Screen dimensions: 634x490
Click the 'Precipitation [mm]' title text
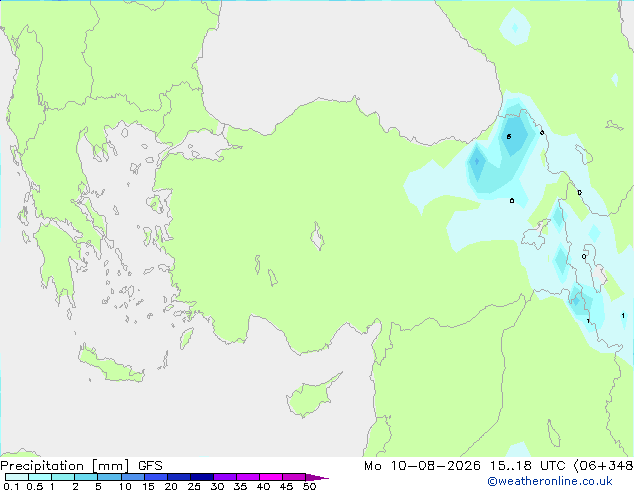tap(65, 466)
